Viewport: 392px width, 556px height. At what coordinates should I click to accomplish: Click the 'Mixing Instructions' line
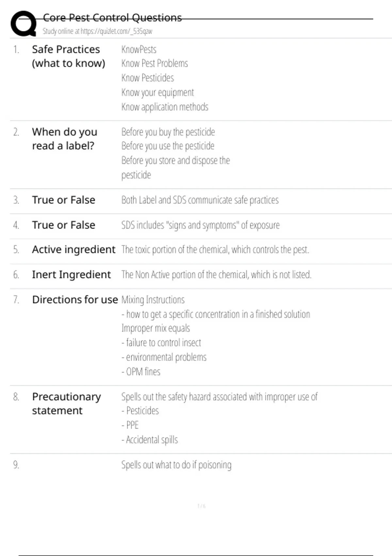point(153,300)
